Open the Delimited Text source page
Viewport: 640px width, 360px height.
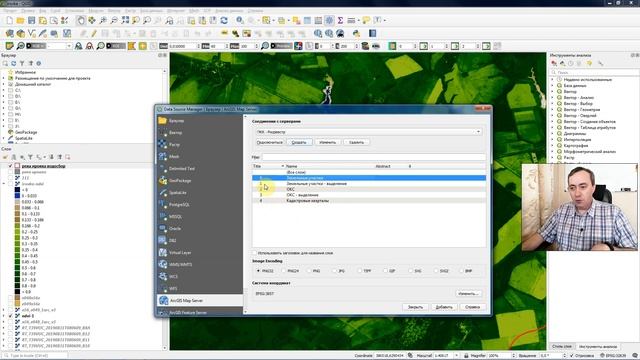(200, 169)
